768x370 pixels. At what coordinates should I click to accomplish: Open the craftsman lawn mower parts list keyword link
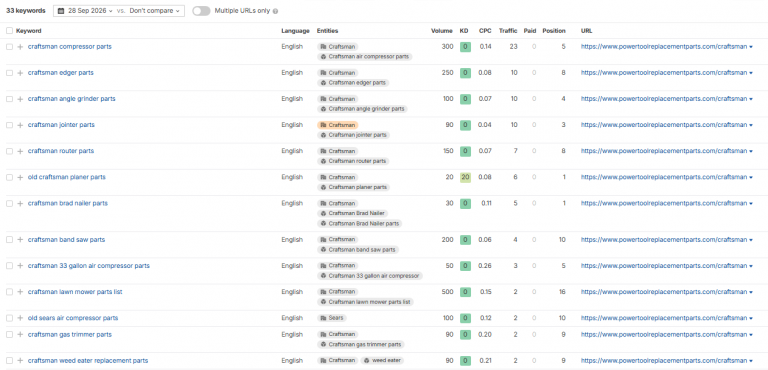coord(75,292)
